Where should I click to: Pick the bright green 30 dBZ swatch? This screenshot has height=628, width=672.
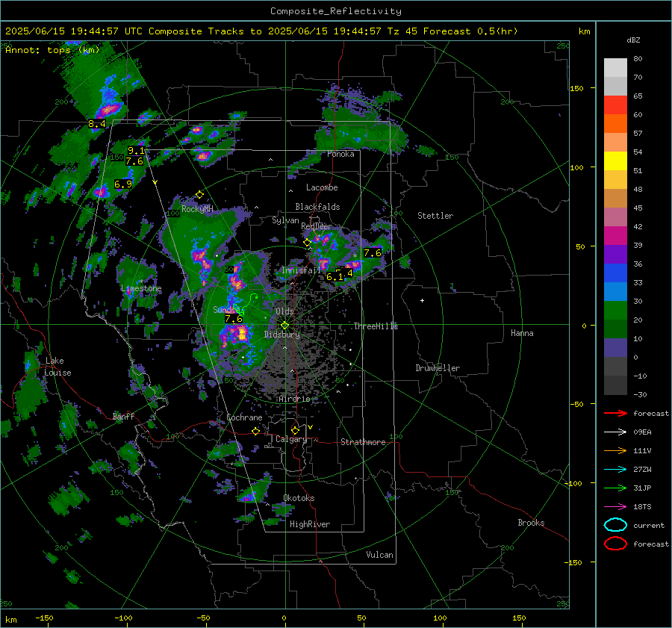pyautogui.click(x=615, y=310)
